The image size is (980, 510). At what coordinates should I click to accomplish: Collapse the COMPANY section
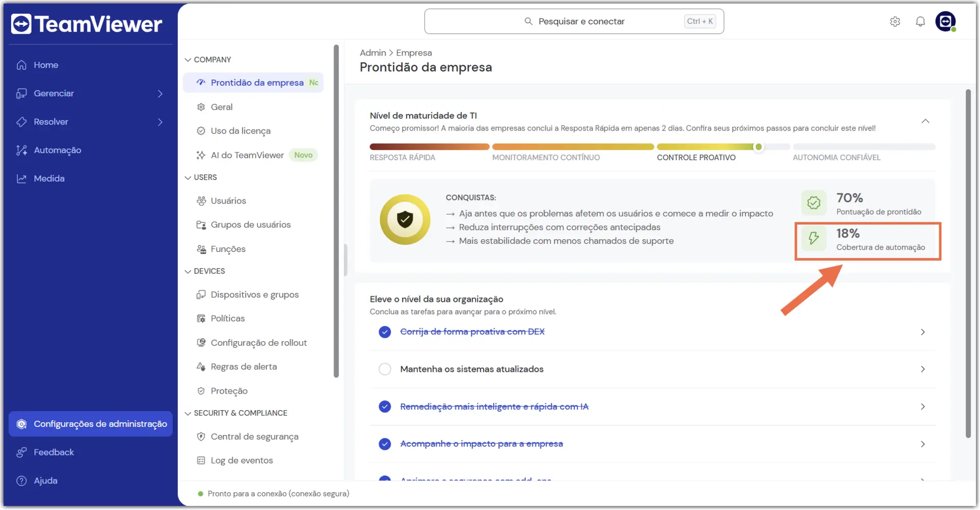188,60
